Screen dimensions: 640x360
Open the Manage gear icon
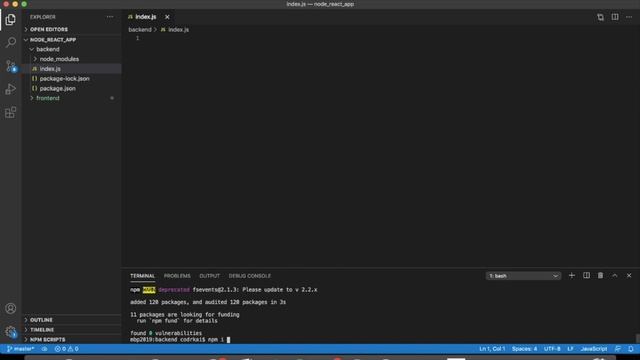(x=11, y=331)
